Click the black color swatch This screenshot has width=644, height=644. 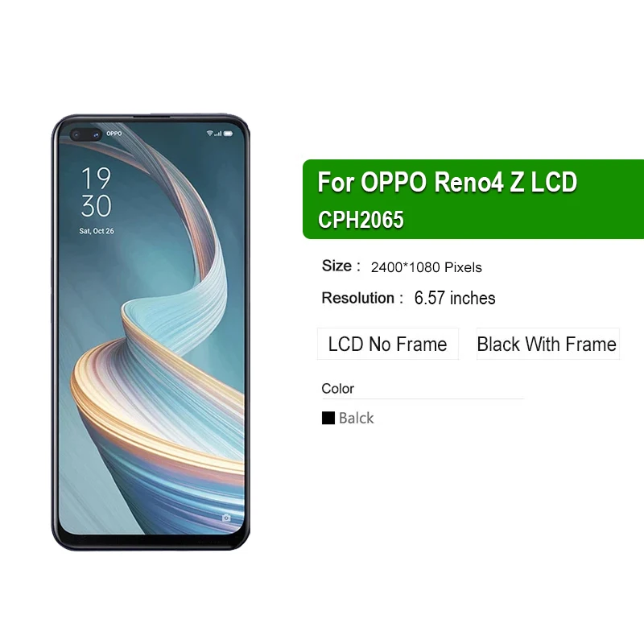pyautogui.click(x=328, y=418)
